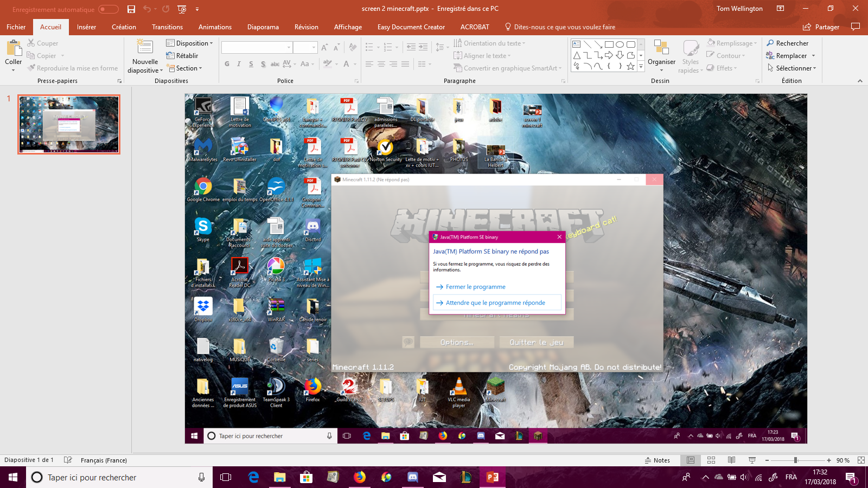Viewport: 868px width, 488px height.
Task: Open Rechercher to find text
Action: click(788, 43)
